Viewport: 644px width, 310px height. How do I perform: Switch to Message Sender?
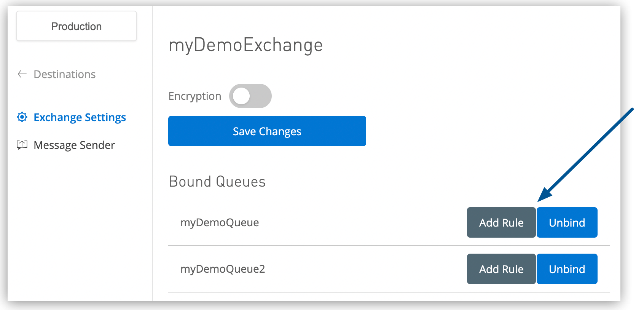click(x=74, y=145)
